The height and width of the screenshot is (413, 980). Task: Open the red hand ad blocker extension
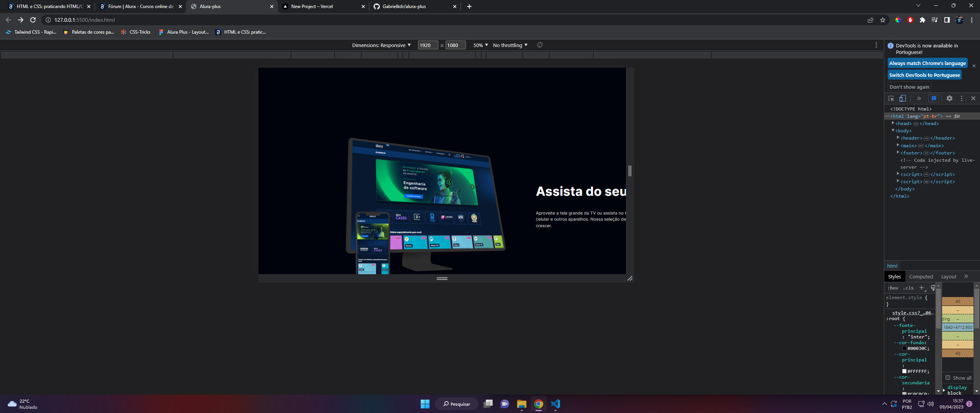coord(910,20)
